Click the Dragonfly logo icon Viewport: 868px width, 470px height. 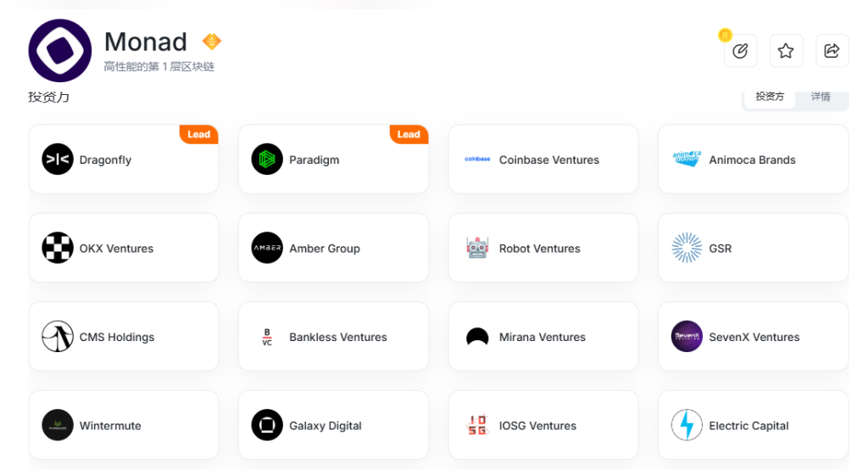pyautogui.click(x=58, y=159)
